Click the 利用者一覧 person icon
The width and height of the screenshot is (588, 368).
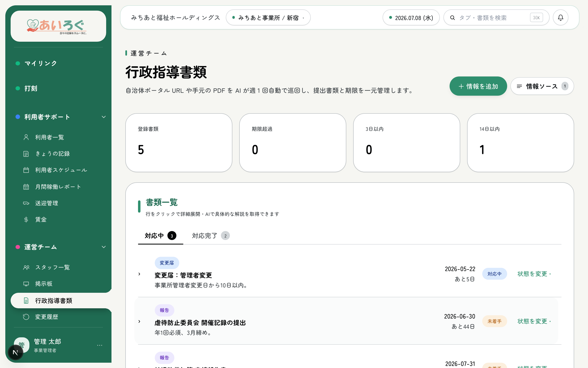pos(26,137)
